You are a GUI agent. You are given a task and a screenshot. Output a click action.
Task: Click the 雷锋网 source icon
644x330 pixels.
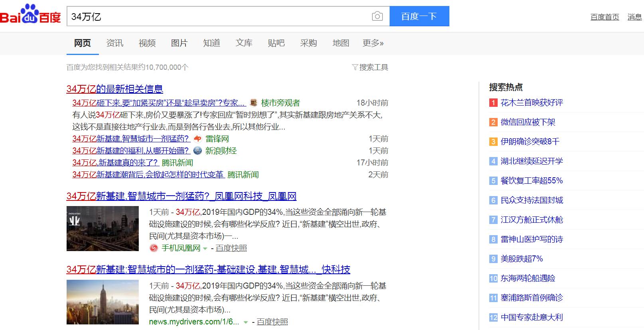coord(198,139)
